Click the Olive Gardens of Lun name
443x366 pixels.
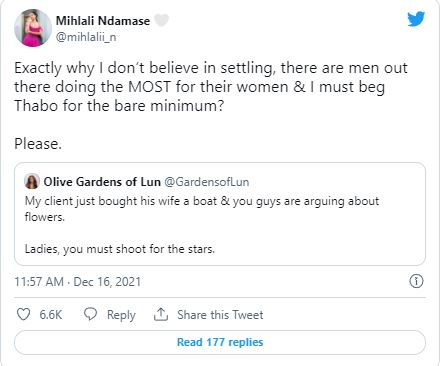point(102,182)
